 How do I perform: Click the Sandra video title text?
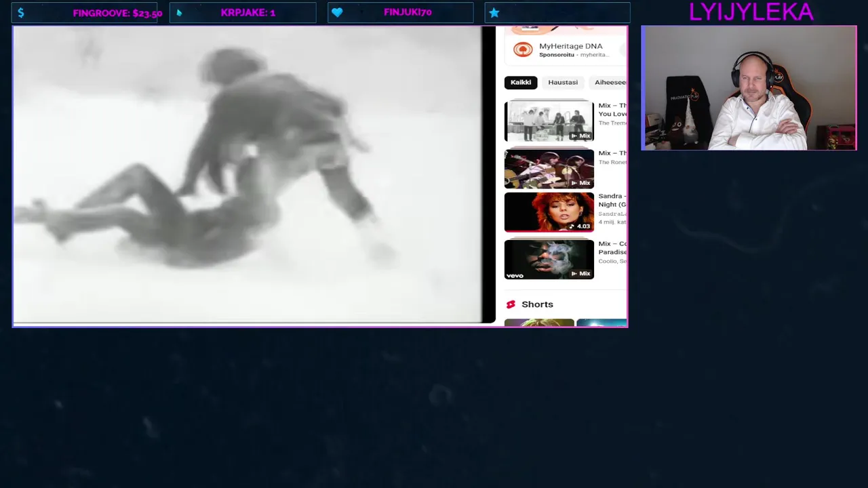tap(612, 200)
